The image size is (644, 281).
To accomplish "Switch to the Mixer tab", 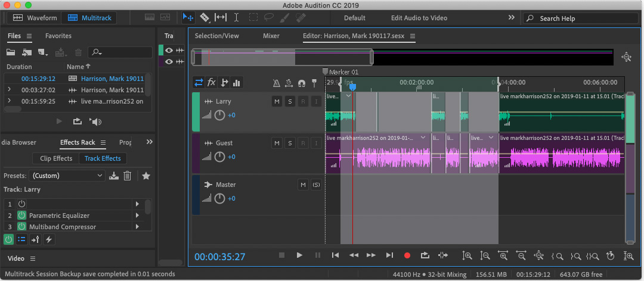I will click(271, 36).
